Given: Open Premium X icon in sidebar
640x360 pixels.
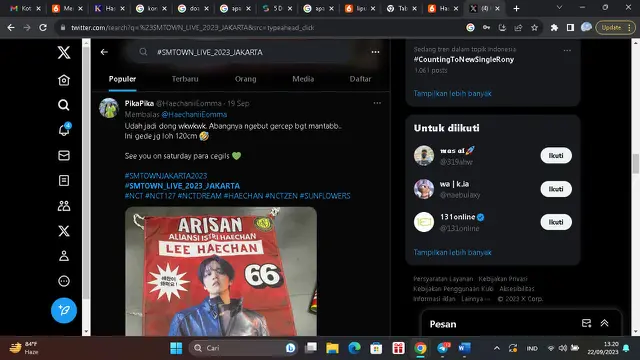Looking at the screenshot, I should pos(64,231).
